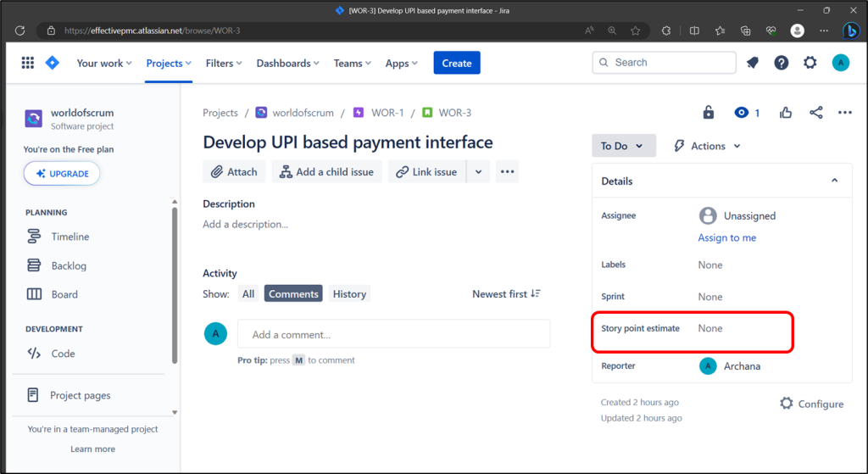868x474 pixels.
Task: Open the Backlog in sidebar
Action: point(69,265)
